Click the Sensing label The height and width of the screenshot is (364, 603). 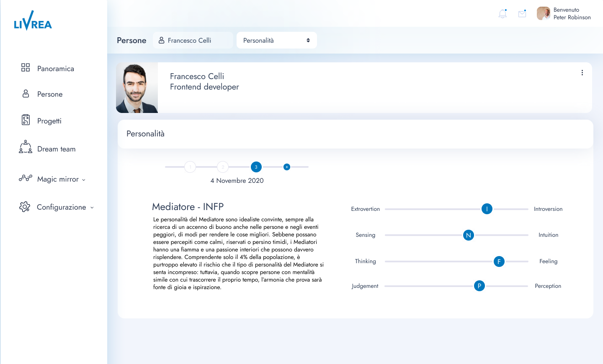pos(366,235)
